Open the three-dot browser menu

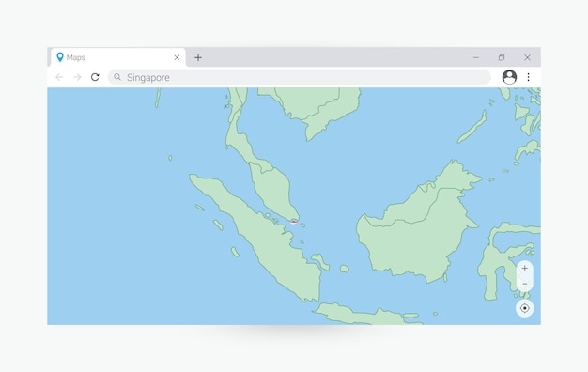(529, 77)
